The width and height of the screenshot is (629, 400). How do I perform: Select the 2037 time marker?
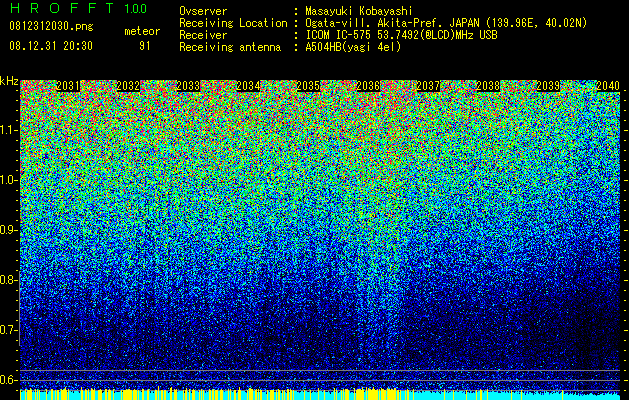coord(428,86)
